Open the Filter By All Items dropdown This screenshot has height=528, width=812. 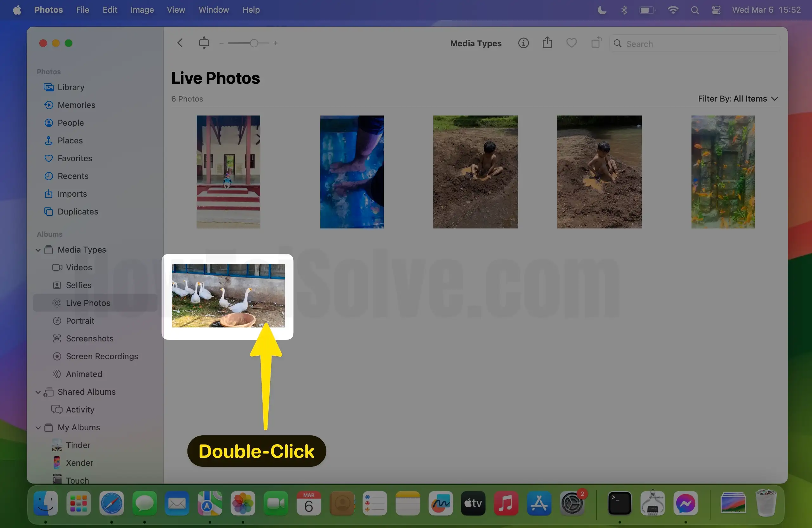click(738, 99)
